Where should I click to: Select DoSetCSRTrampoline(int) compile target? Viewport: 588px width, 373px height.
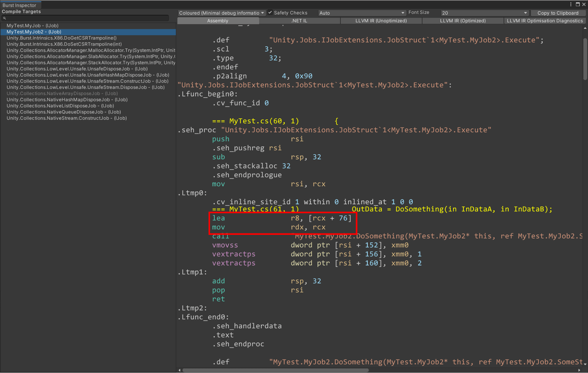88,44
